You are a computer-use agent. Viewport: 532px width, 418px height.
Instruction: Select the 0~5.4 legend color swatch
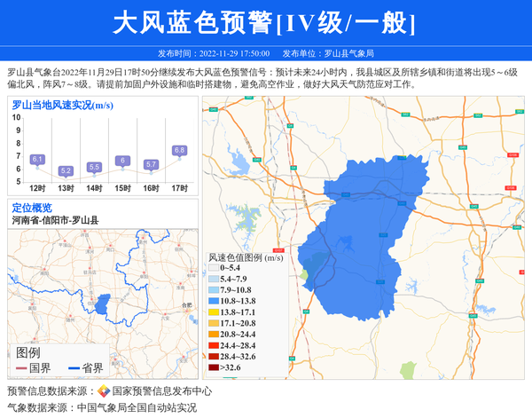(x=215, y=267)
